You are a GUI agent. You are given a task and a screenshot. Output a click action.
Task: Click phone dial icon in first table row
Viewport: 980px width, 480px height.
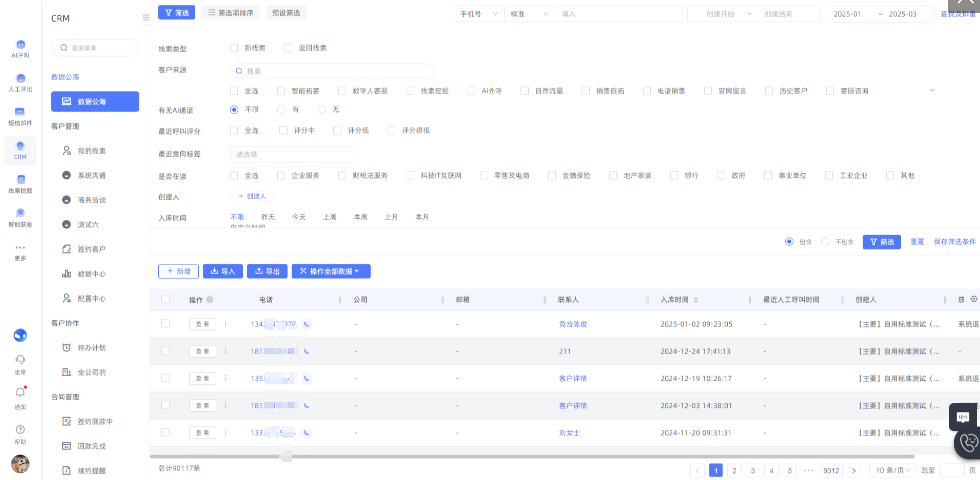(306, 324)
